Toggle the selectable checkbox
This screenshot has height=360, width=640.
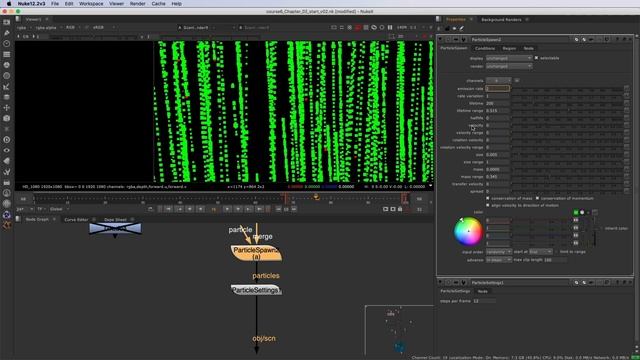point(536,58)
